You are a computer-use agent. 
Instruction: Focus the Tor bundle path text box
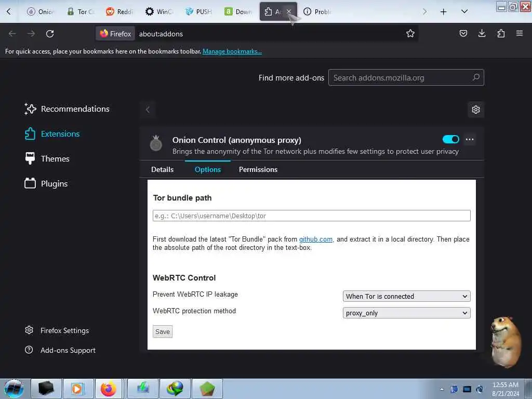pos(312,216)
